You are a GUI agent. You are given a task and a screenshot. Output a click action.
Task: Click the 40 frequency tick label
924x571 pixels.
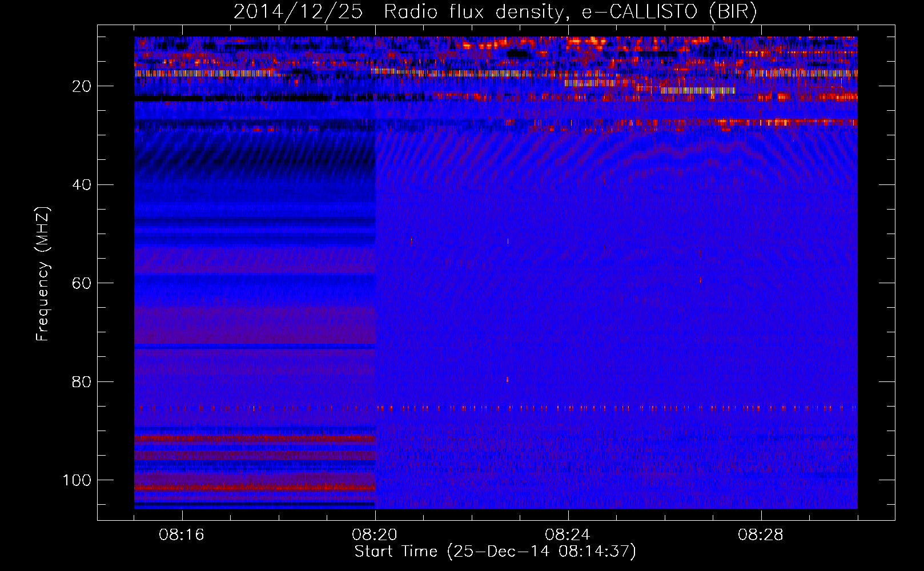click(x=82, y=185)
